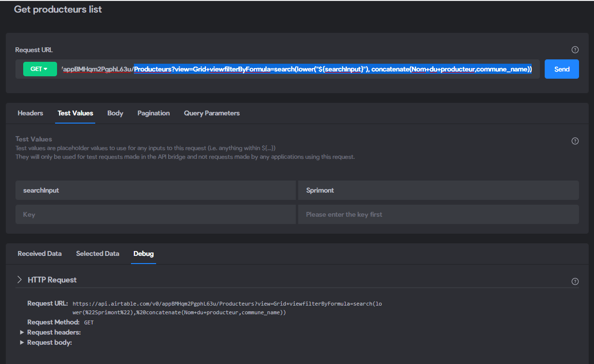
Task: Collapse the HTTP Request section chevron
Action: pos(20,280)
